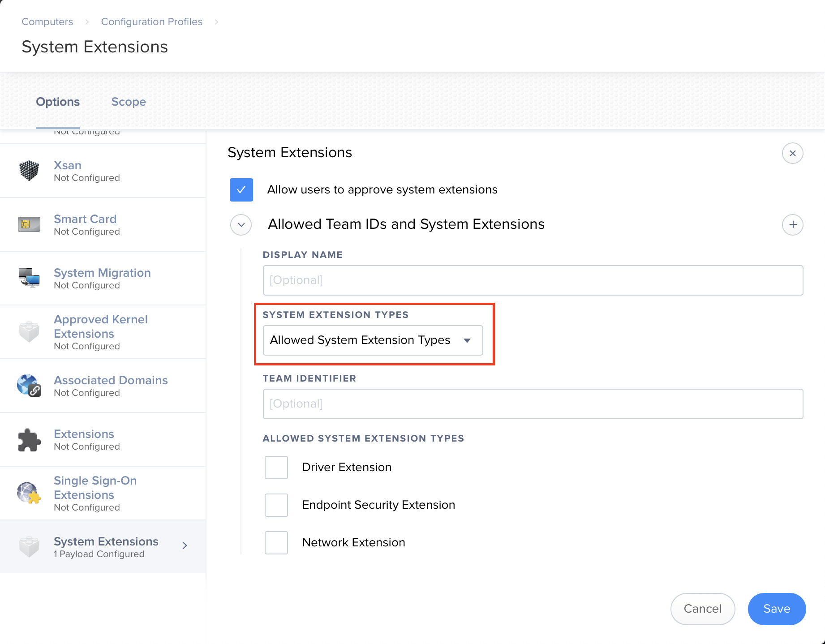Click the Xsan cube icon

(x=29, y=171)
